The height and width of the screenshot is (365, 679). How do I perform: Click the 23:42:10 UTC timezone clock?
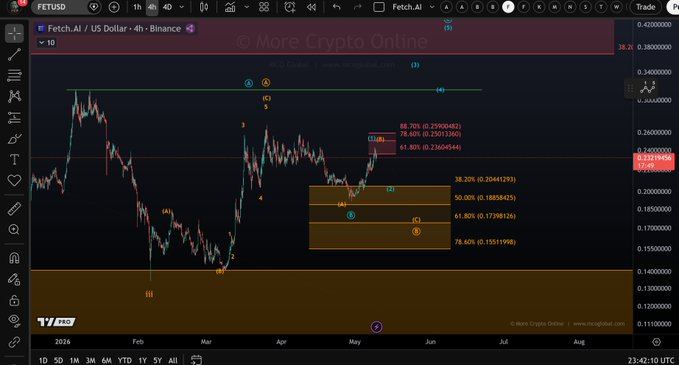tap(651, 360)
